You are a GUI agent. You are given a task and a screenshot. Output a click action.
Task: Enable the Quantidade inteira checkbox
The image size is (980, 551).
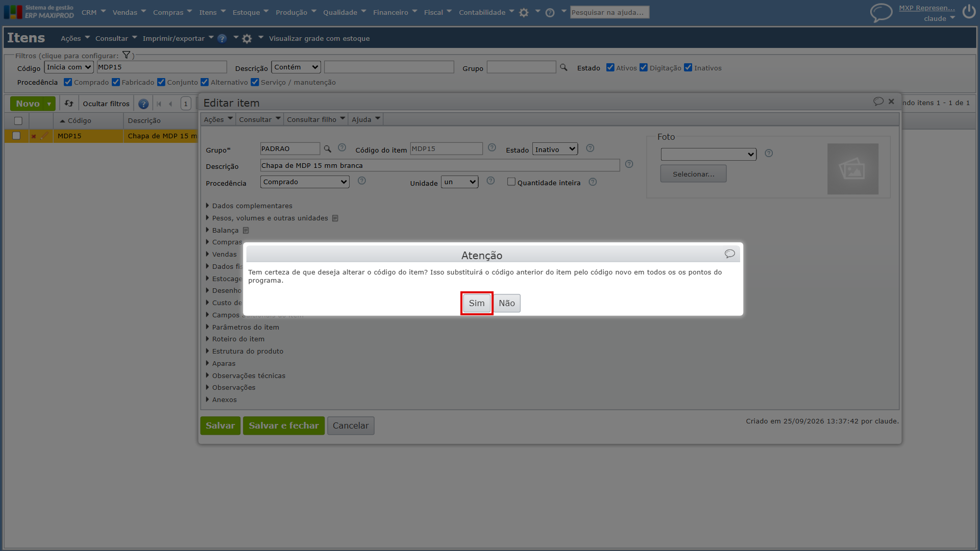click(511, 182)
